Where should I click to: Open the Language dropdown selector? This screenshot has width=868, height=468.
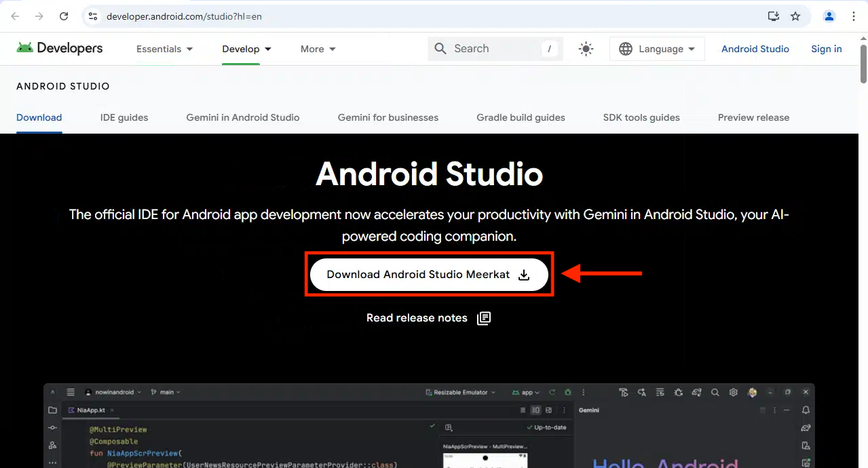(657, 49)
